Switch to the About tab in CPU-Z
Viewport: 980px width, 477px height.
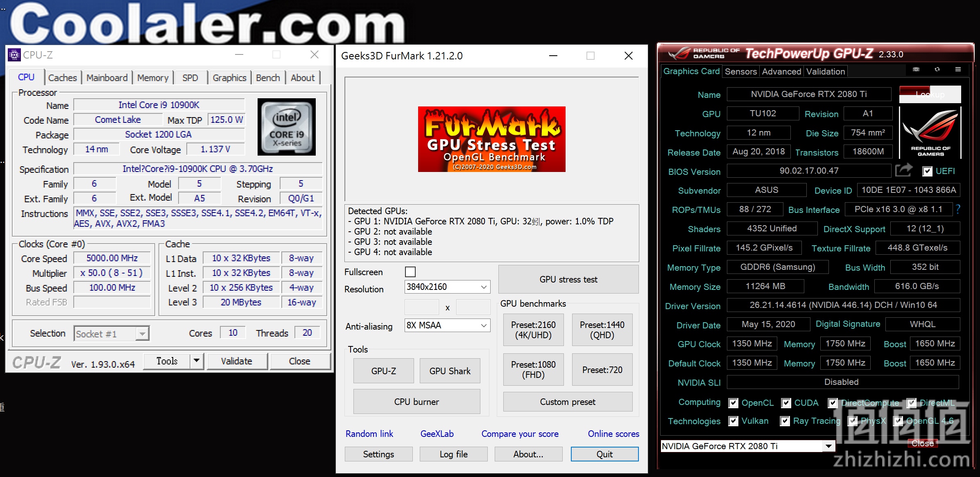(303, 78)
